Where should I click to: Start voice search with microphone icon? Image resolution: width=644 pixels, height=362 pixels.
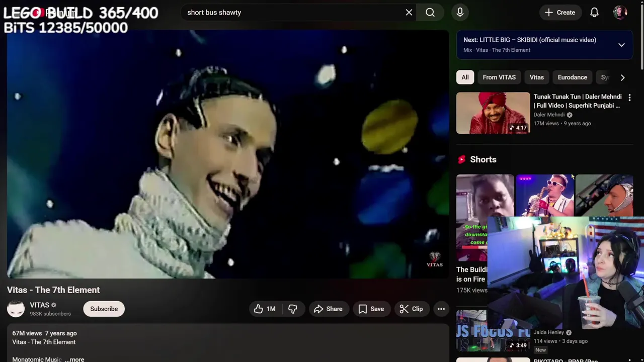coord(460,13)
